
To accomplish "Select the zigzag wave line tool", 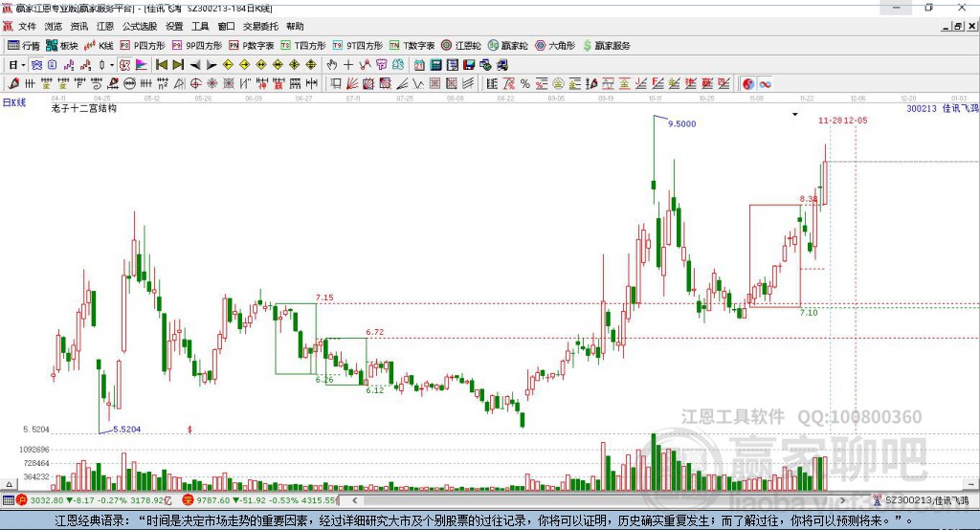I will point(417,84).
